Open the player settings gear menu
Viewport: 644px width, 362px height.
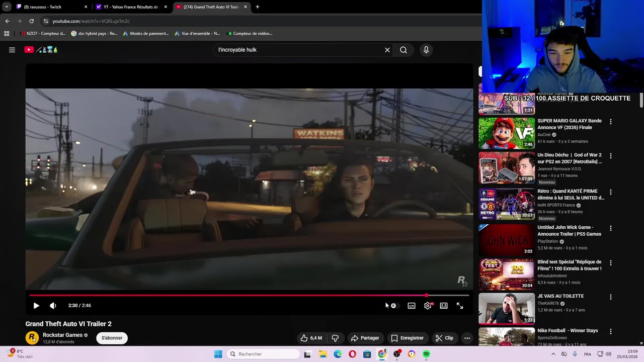pyautogui.click(x=428, y=306)
